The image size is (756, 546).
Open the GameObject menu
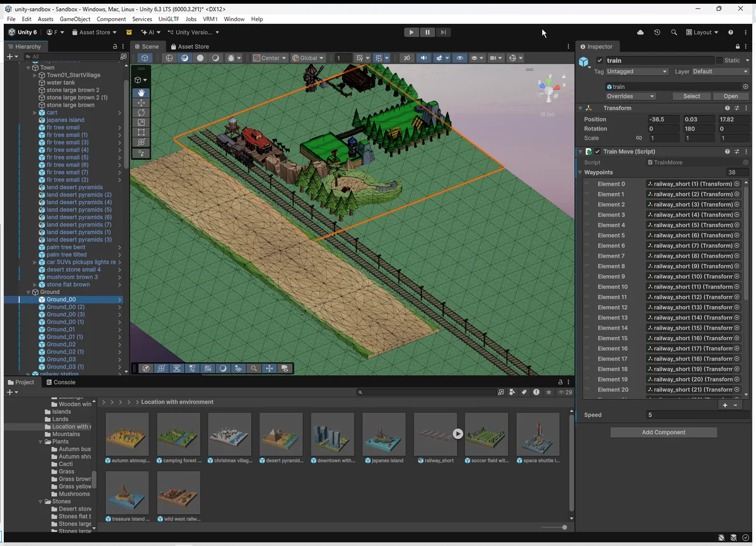75,20
